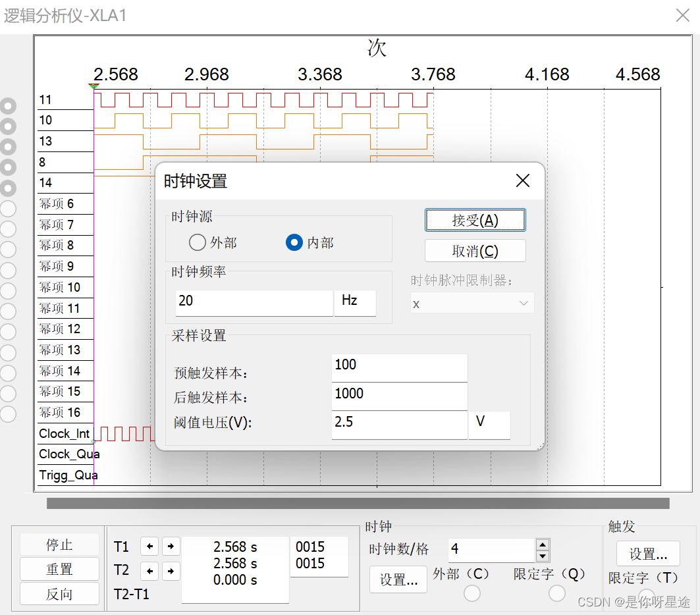Image resolution: width=700 pixels, height=615 pixels.
Task: Click channel terminal for signal 10
Action: [8, 126]
